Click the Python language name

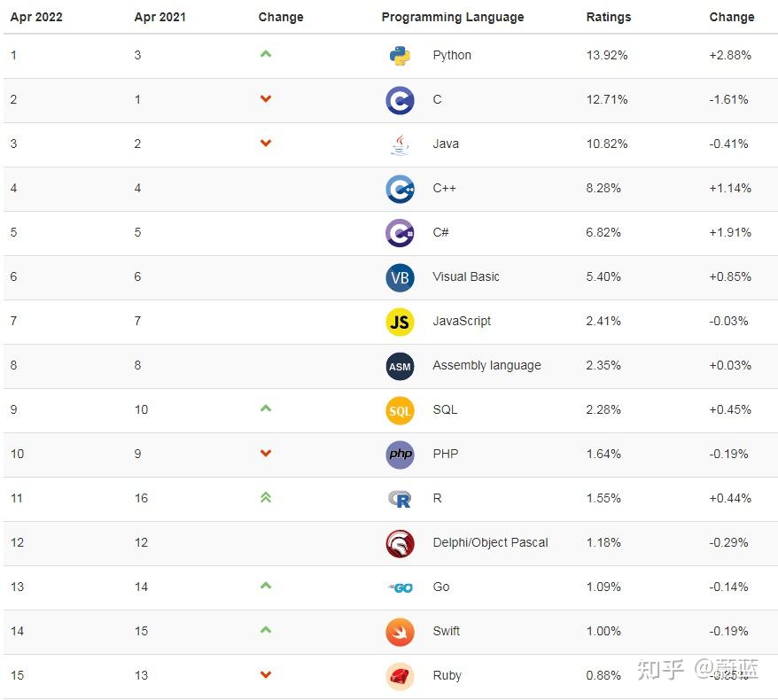tap(452, 55)
